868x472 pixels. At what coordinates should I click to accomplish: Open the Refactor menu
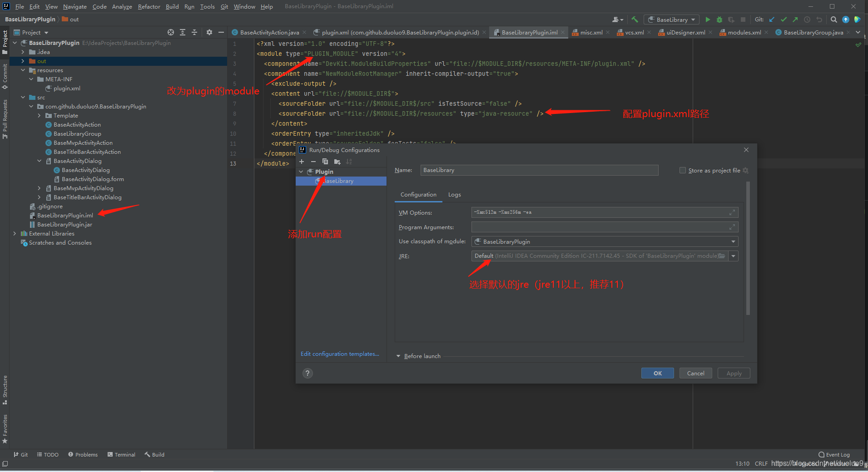coord(149,6)
